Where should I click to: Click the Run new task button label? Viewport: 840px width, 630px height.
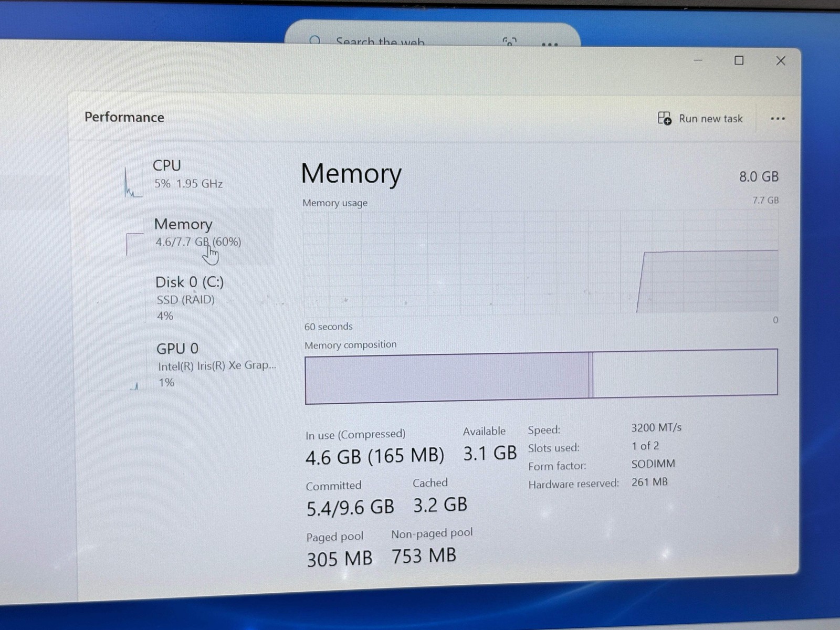(711, 119)
